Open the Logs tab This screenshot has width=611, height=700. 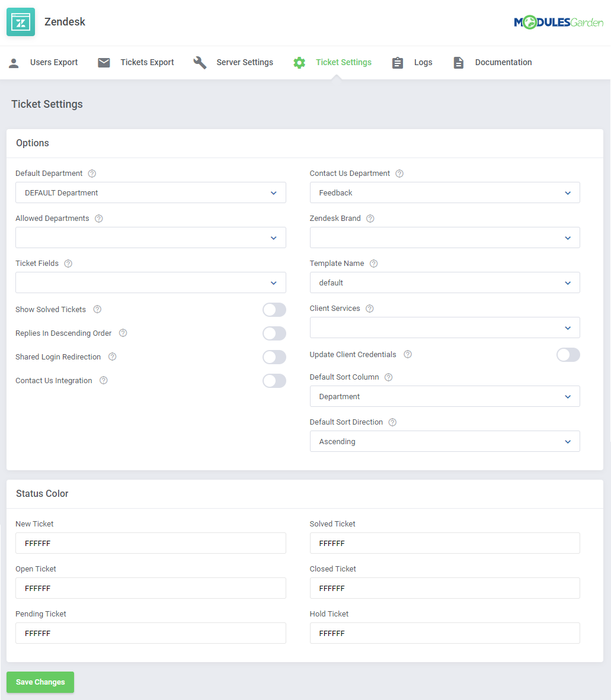412,63
